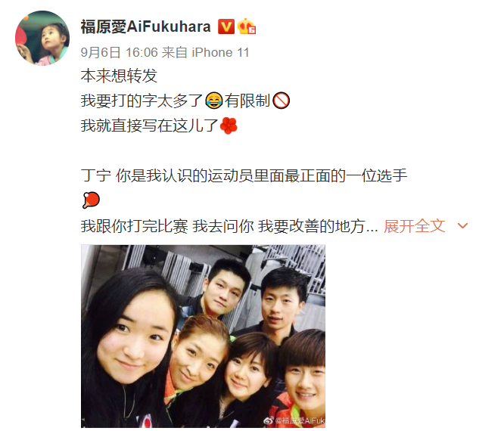The image size is (504, 431).
Task: Open the 9月6日 16:06 timestamp link
Action: point(120,52)
